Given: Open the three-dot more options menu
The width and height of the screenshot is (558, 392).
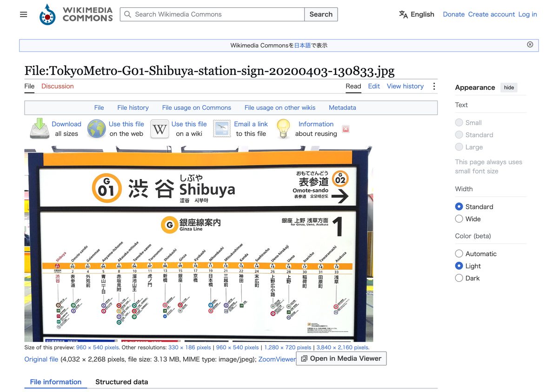Looking at the screenshot, I should click(x=434, y=86).
